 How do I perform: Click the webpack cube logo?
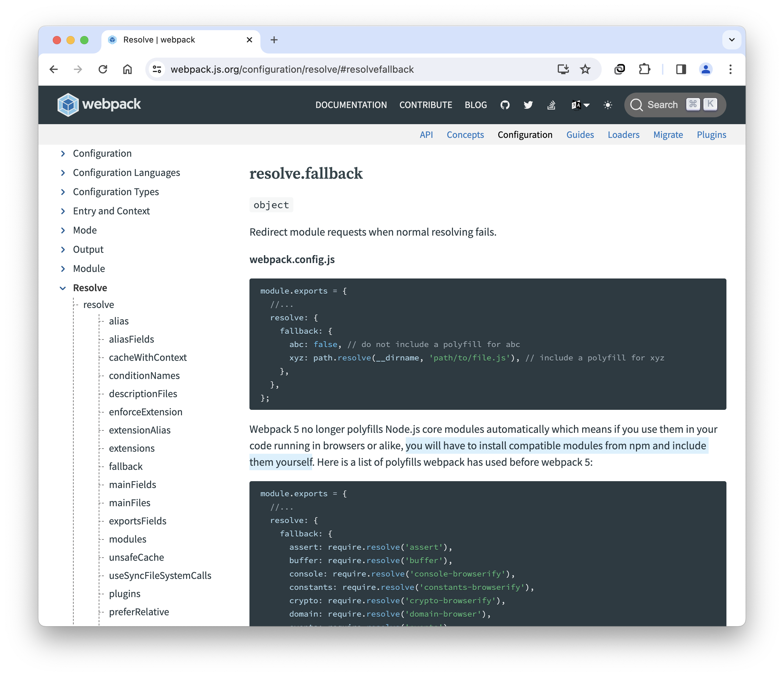[x=68, y=105]
